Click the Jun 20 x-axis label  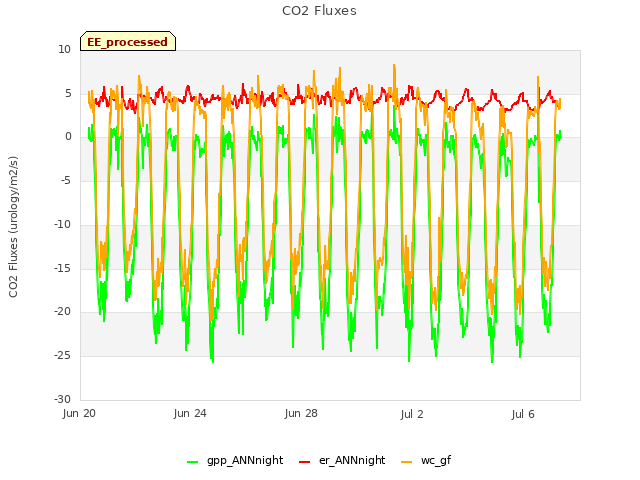pos(79,413)
